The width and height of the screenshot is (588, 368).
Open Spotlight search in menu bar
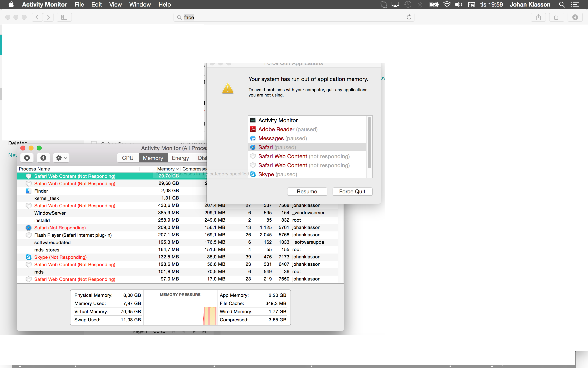point(561,4)
